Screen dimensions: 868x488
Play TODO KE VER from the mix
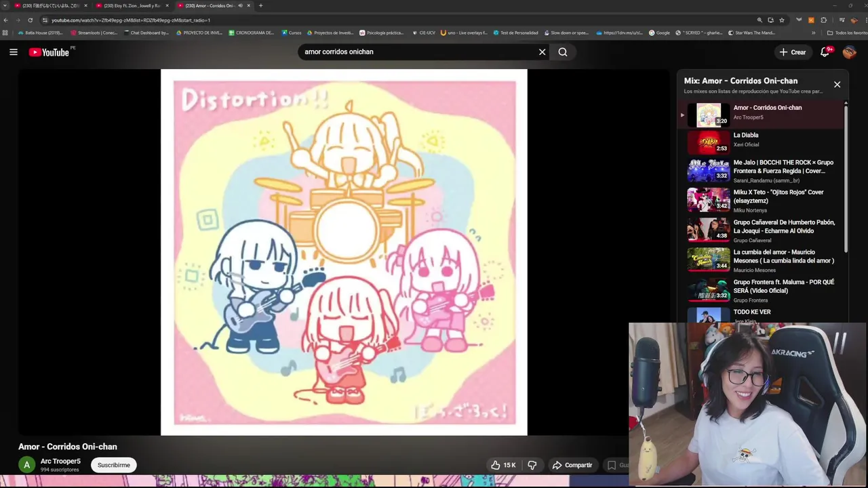(x=762, y=314)
